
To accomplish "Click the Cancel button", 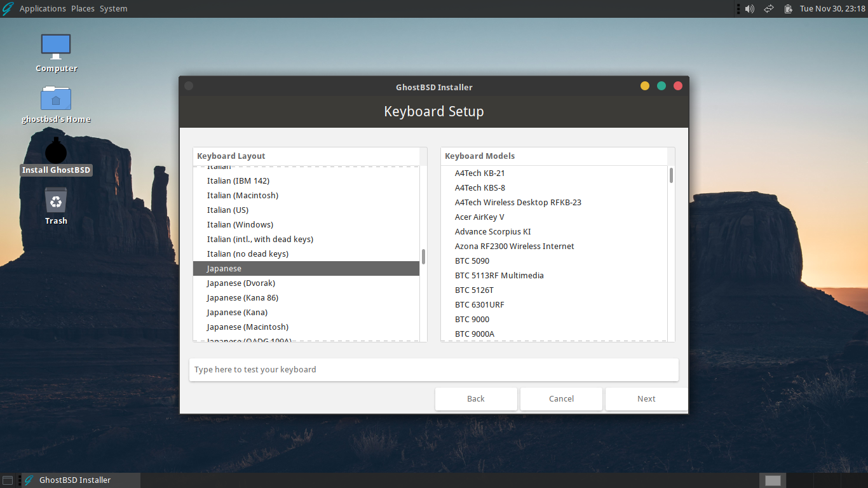I will pos(561,399).
